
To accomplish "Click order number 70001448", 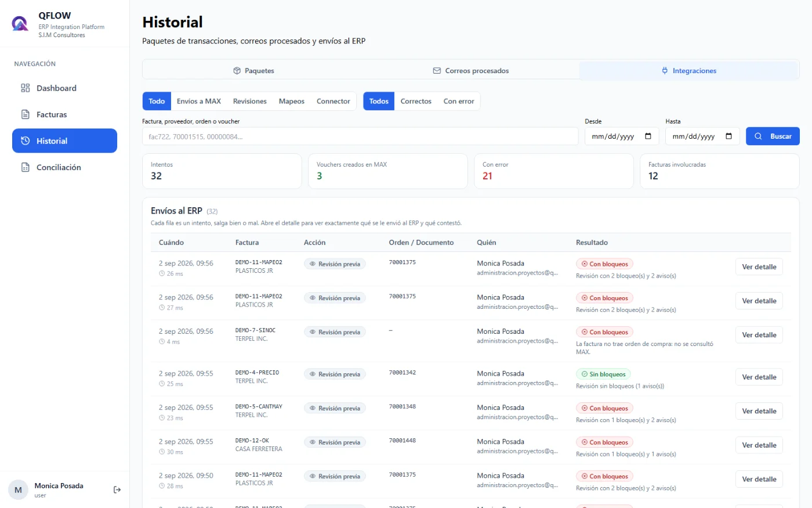I will (402, 441).
